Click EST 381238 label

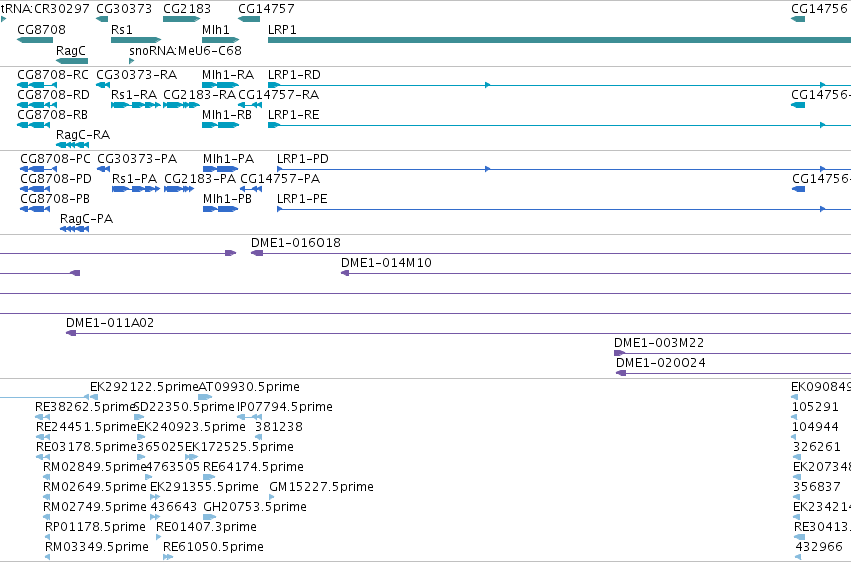(278, 427)
